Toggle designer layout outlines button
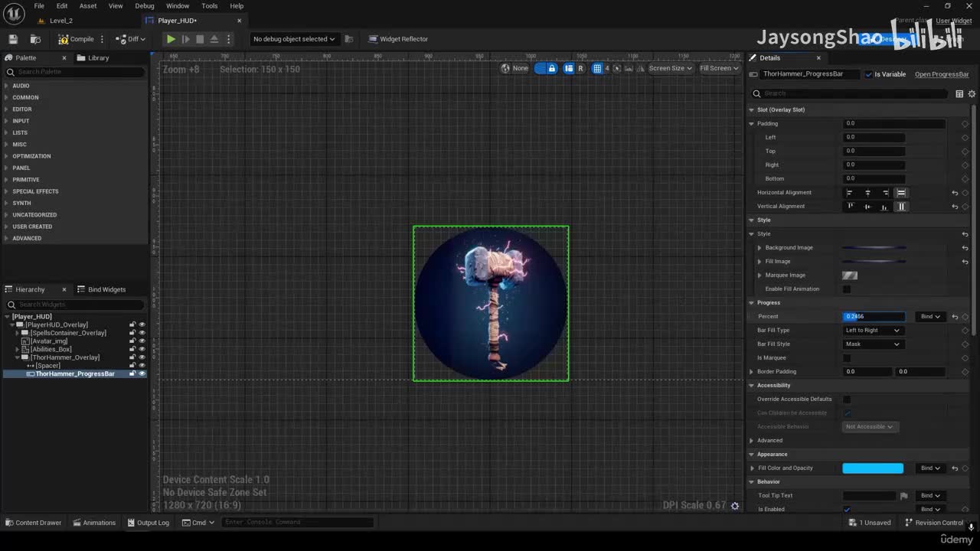980x551 pixels. tap(569, 68)
